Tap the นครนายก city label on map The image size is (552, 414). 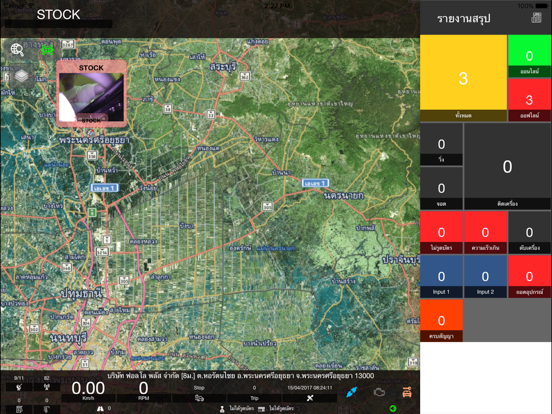(x=343, y=195)
